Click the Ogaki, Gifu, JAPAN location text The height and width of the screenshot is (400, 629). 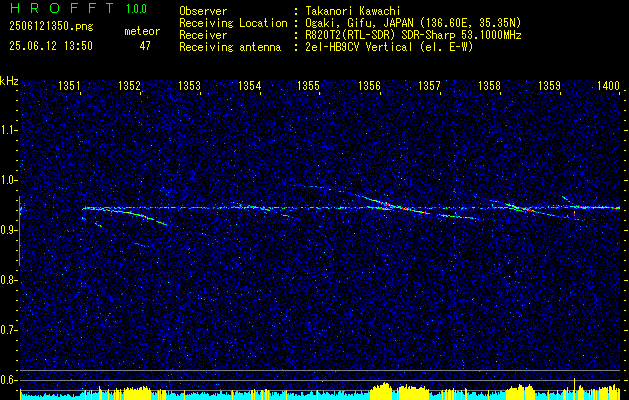coord(413,23)
